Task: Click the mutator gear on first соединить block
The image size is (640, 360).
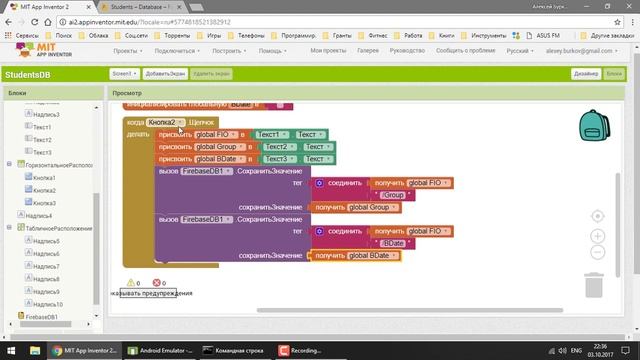Action: tap(320, 183)
